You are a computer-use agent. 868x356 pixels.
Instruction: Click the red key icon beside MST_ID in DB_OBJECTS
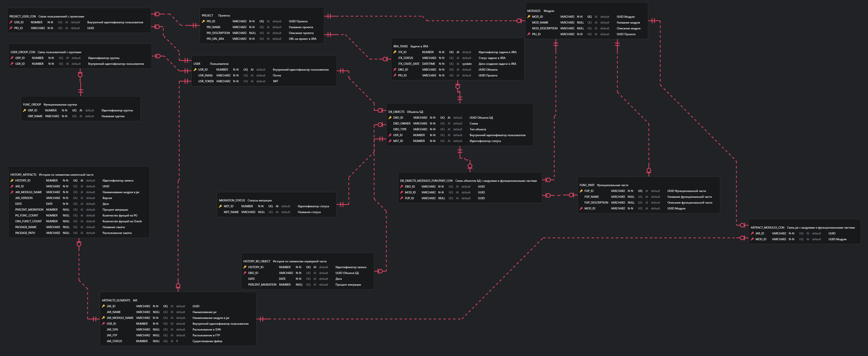click(x=390, y=141)
